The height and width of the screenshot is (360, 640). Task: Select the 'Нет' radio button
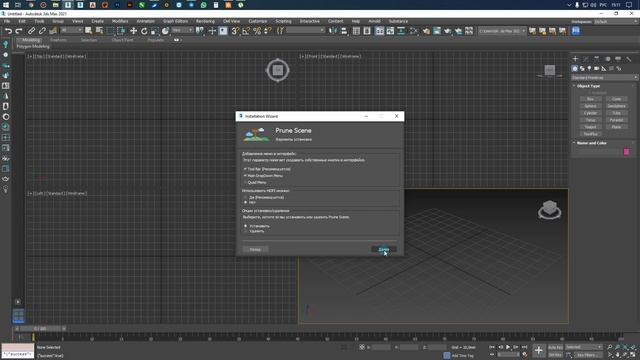point(246,202)
